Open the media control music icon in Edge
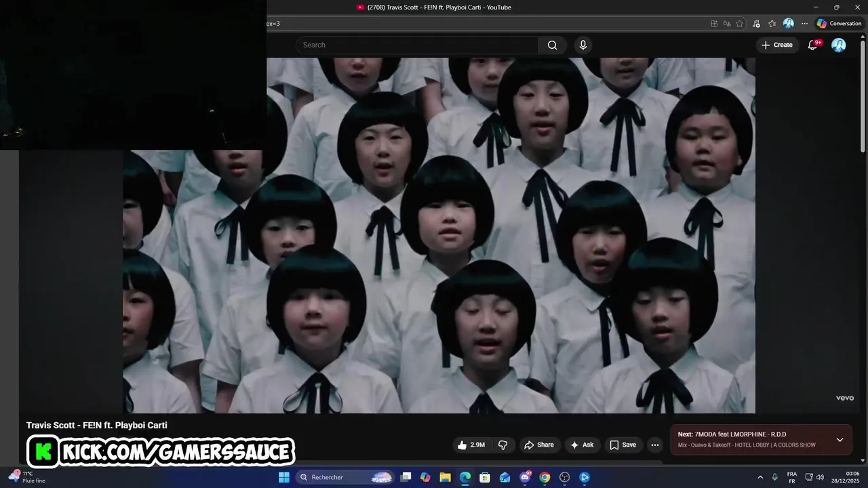868x488 pixels. click(756, 23)
